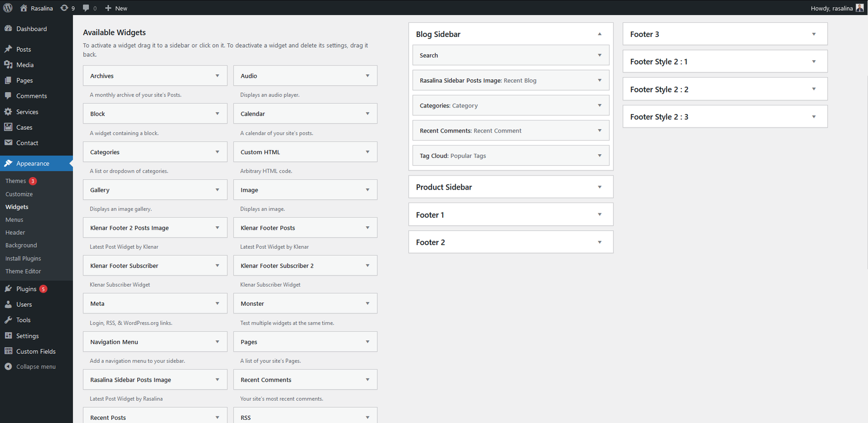The height and width of the screenshot is (423, 868).
Task: Select the Image available widget
Action: coord(305,190)
